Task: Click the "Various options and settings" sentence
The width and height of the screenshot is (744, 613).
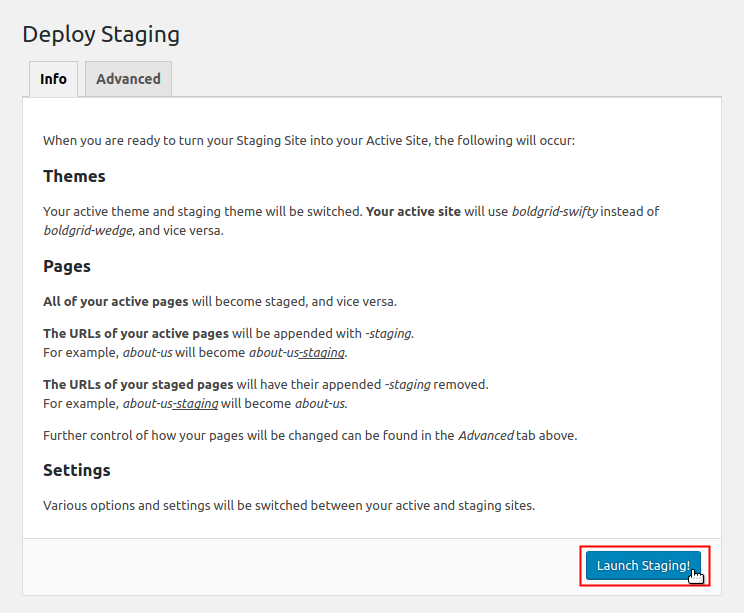Action: (x=289, y=505)
